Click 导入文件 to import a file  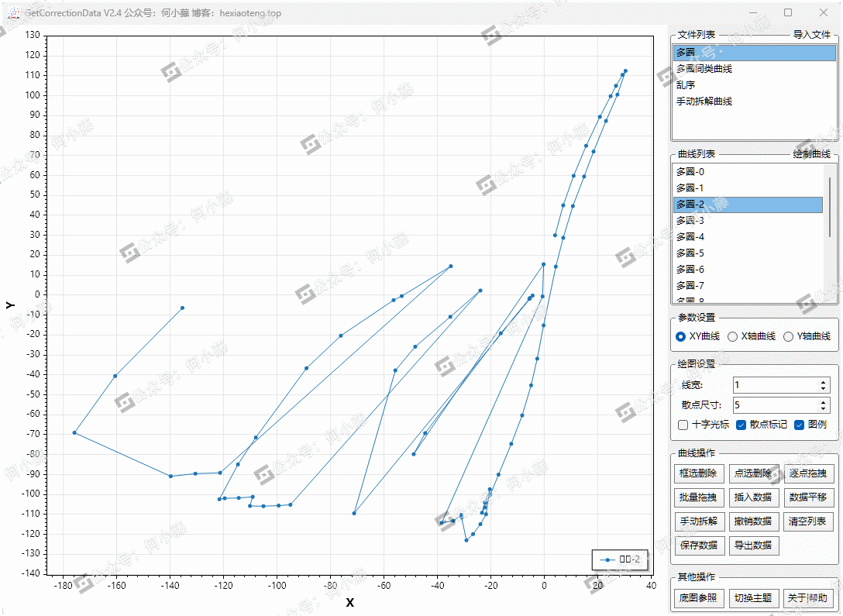[811, 35]
